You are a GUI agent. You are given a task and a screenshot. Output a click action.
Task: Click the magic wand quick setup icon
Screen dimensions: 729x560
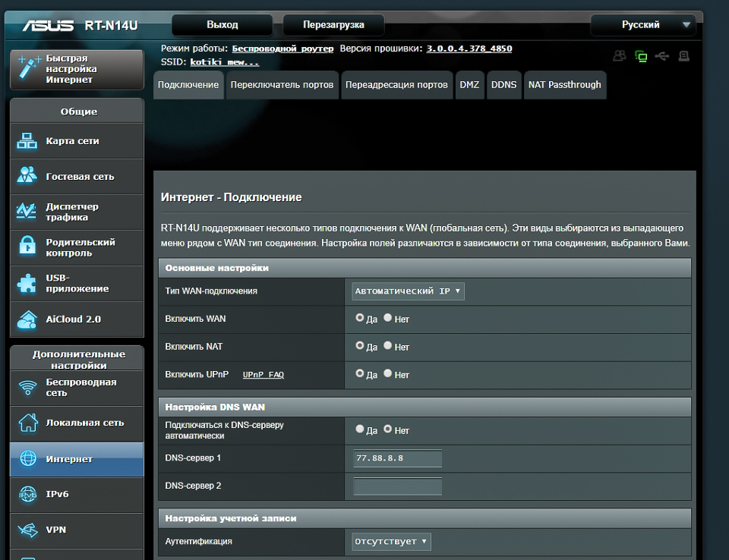point(28,68)
